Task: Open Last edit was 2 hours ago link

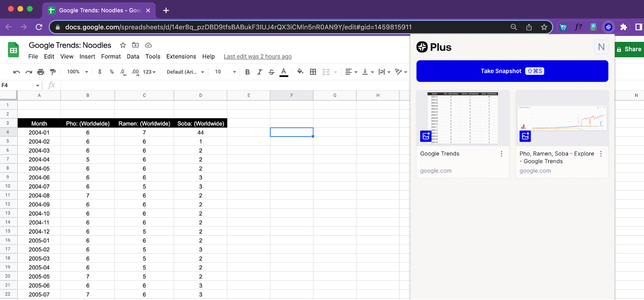Action: (x=258, y=56)
